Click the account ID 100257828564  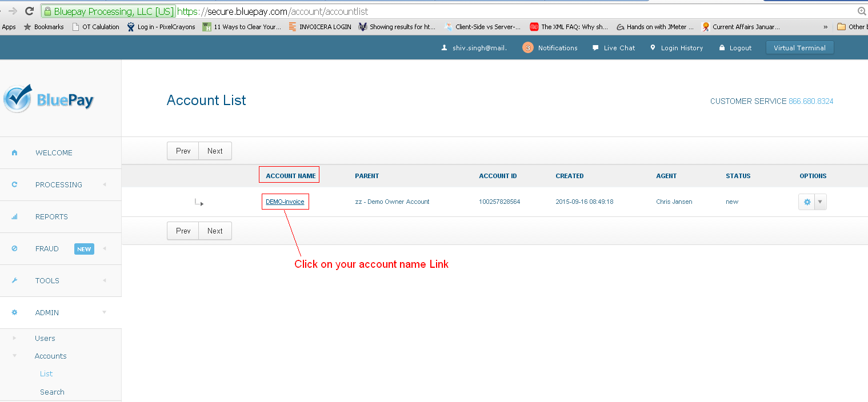tap(499, 202)
